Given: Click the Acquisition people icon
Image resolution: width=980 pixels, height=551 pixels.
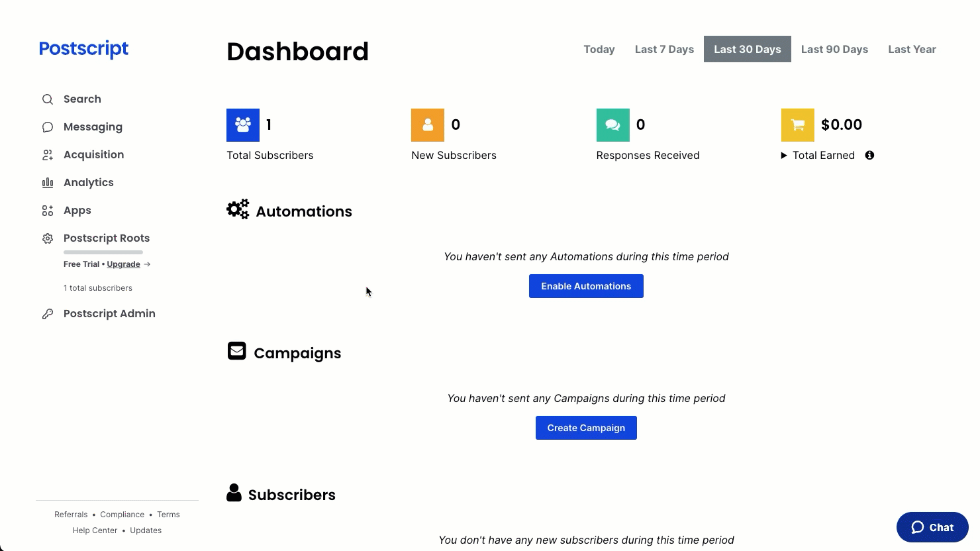Looking at the screenshot, I should [x=48, y=155].
